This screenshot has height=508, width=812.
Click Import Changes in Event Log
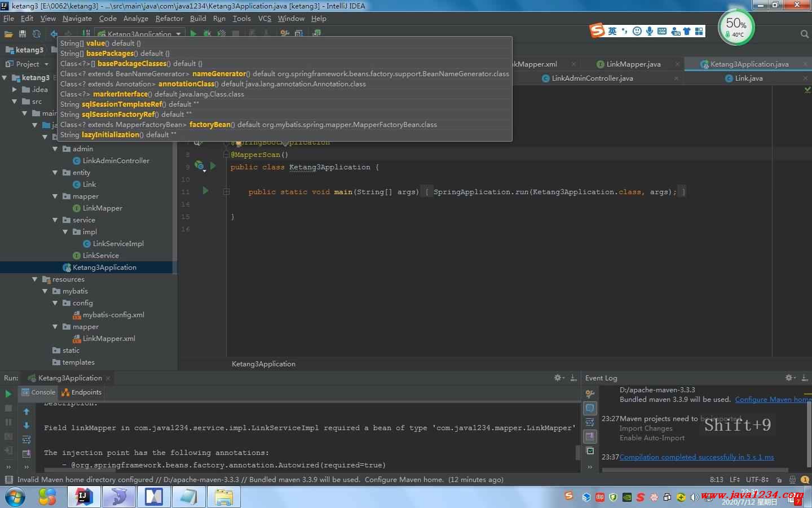pyautogui.click(x=646, y=428)
